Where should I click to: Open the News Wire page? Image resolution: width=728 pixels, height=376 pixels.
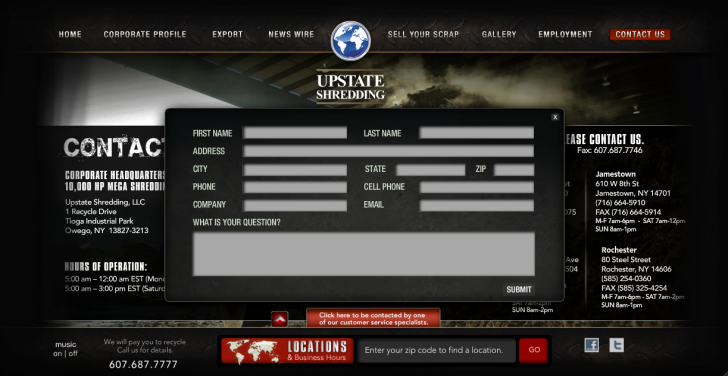(x=291, y=34)
